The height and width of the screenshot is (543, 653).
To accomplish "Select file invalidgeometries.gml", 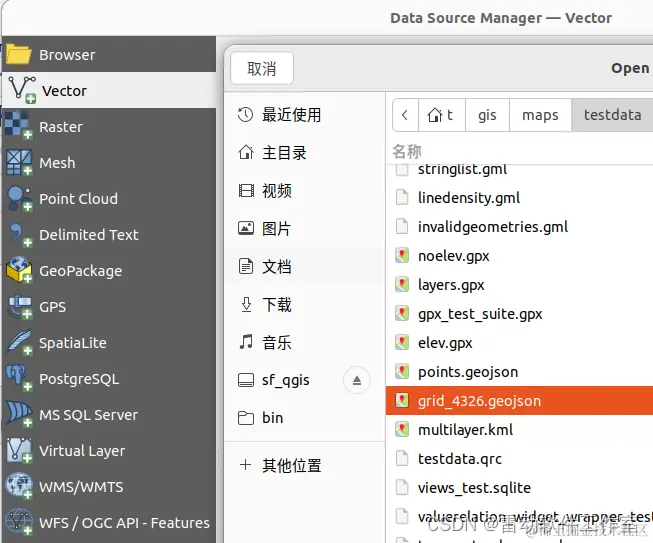I will click(x=519, y=227).
